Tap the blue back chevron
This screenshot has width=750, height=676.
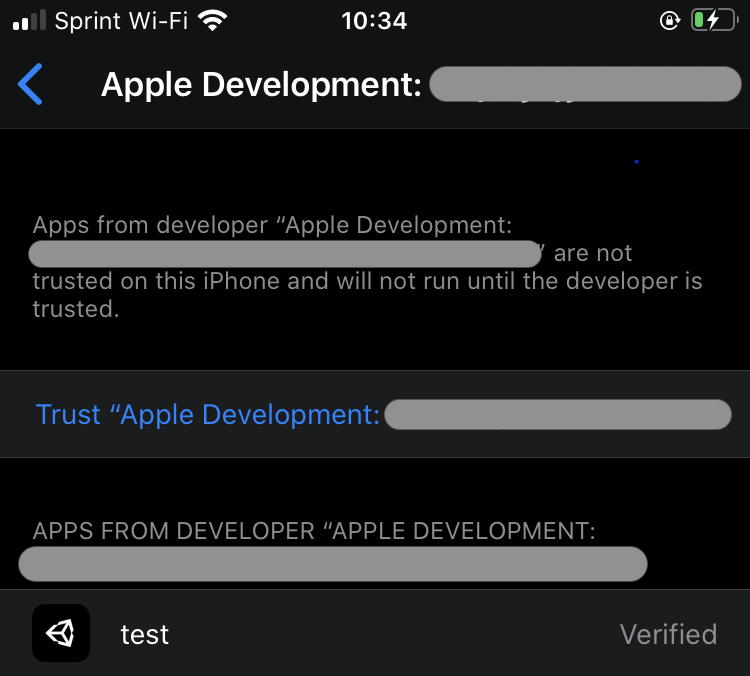pos(30,84)
